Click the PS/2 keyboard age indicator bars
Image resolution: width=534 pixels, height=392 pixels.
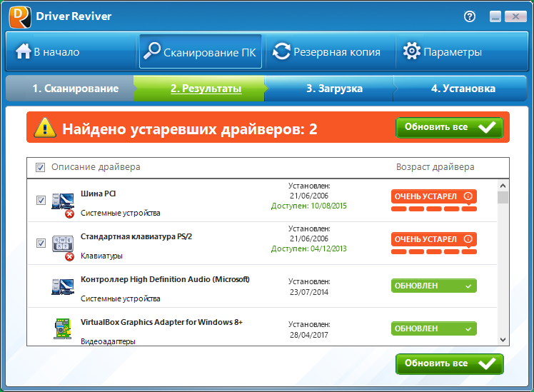click(434, 251)
